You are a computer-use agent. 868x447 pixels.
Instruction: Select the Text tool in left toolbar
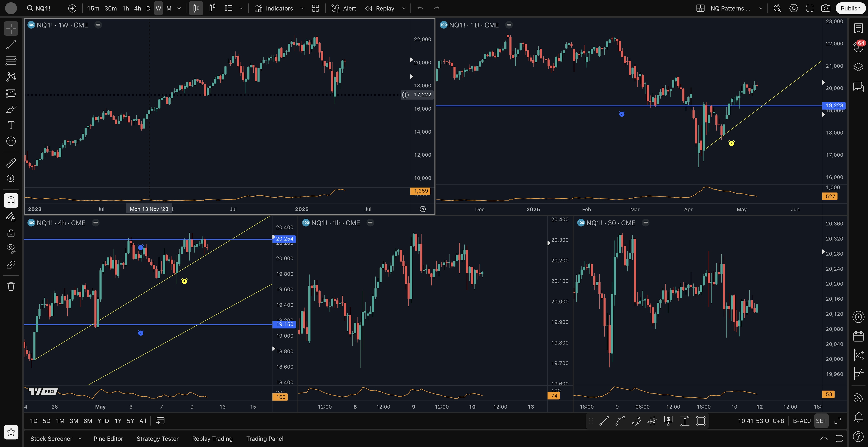coord(11,125)
